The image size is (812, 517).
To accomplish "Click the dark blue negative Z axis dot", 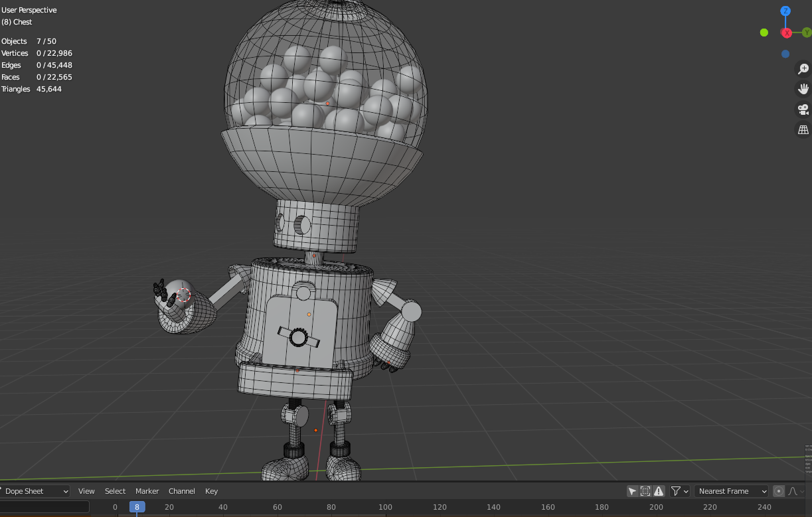I will [785, 54].
